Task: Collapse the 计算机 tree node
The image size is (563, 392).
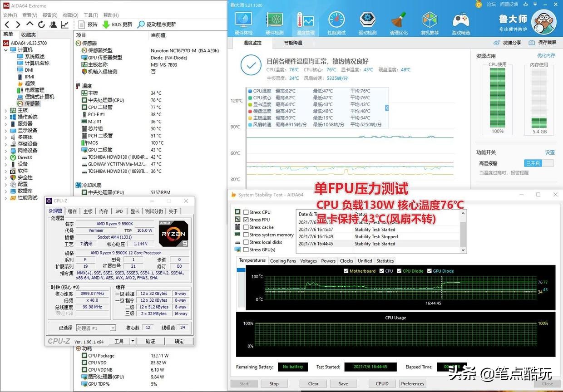Action: point(5,50)
